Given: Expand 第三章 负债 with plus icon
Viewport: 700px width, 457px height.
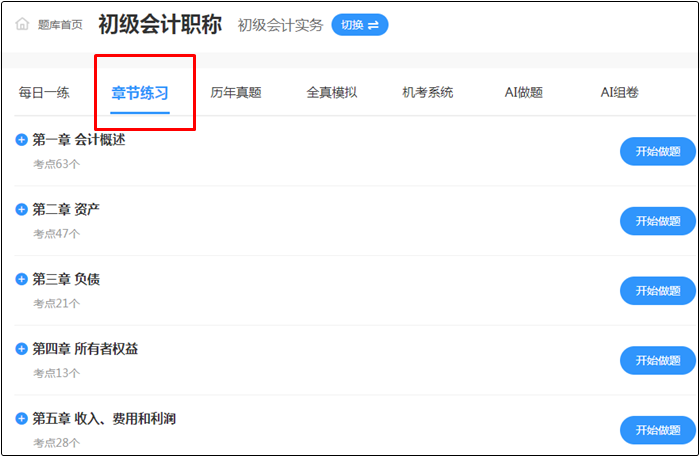Looking at the screenshot, I should pyautogui.click(x=21, y=279).
